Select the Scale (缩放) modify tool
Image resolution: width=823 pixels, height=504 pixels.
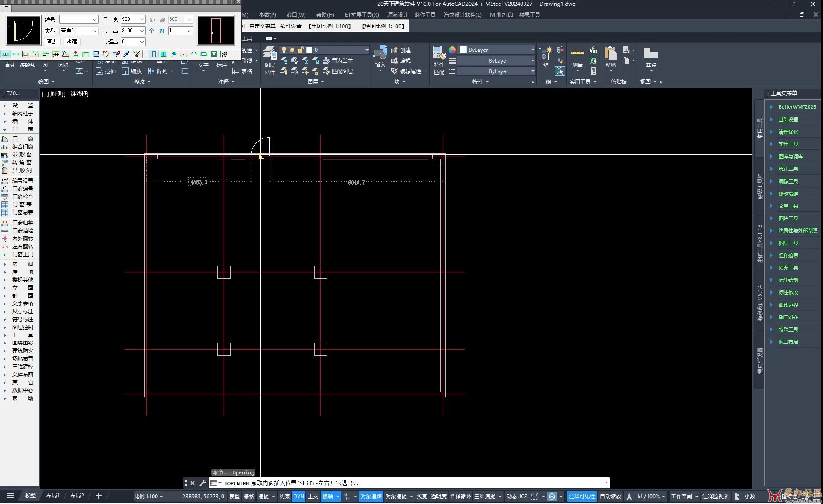131,71
